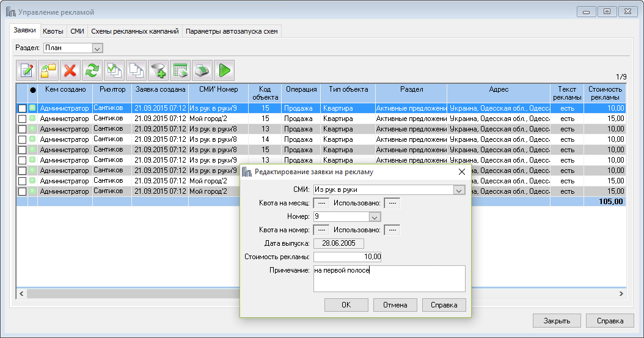Tick checkbox of Из рук в руки'8 object 14 row
The image size is (644, 338).
[x=22, y=139]
